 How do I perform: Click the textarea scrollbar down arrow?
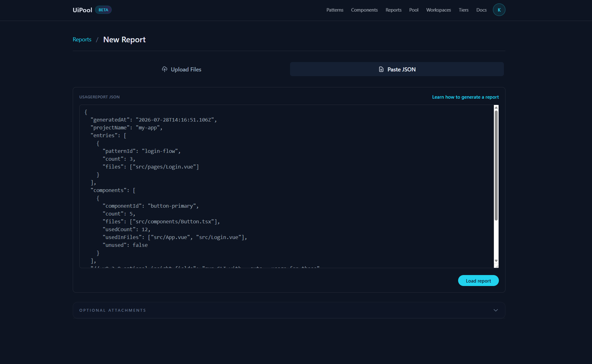click(496, 261)
